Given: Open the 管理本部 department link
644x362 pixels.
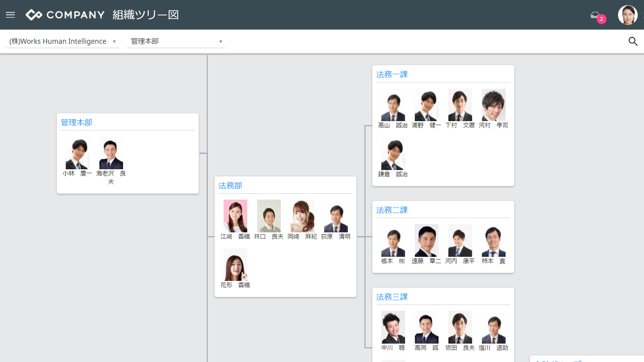Looking at the screenshot, I should tap(76, 122).
